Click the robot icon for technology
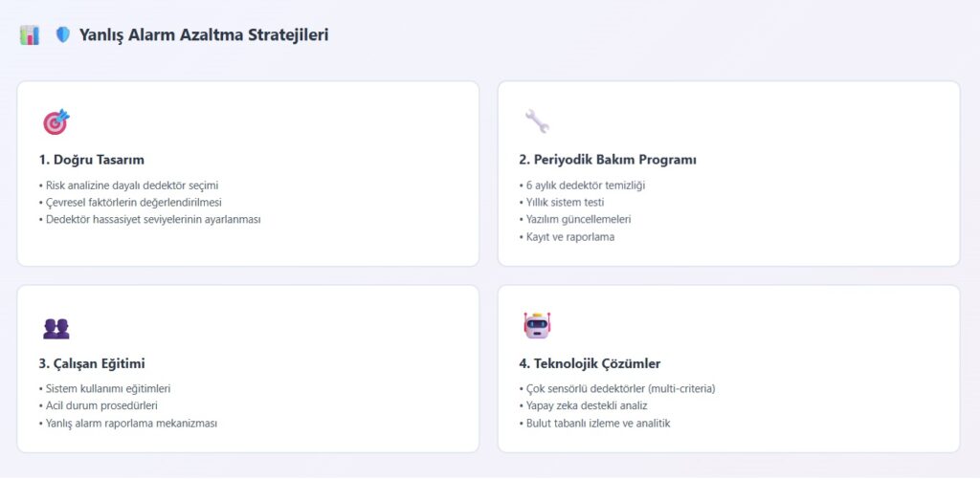 click(538, 325)
